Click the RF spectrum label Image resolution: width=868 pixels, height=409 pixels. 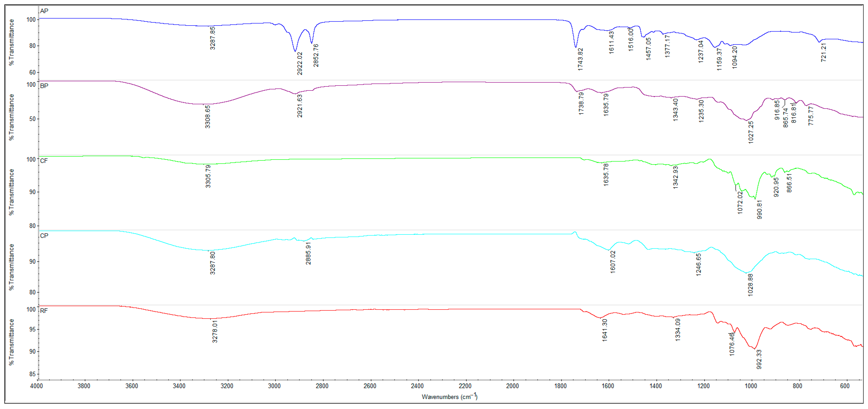pos(44,311)
